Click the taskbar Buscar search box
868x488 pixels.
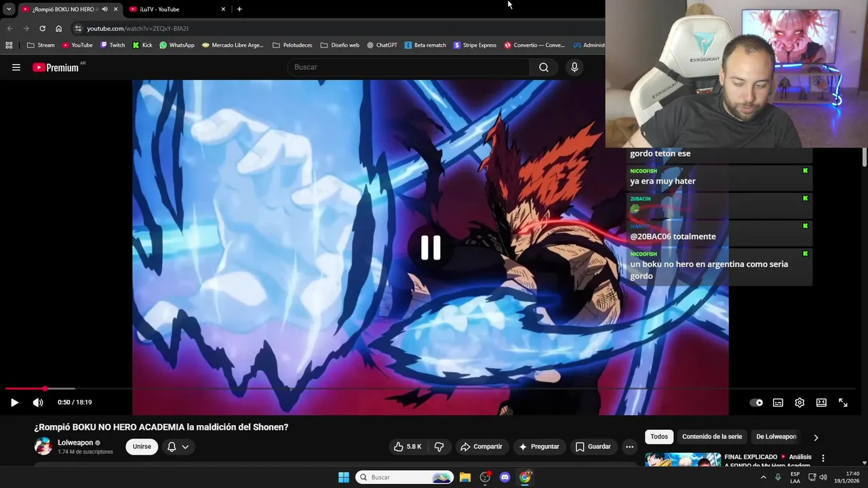pyautogui.click(x=405, y=477)
